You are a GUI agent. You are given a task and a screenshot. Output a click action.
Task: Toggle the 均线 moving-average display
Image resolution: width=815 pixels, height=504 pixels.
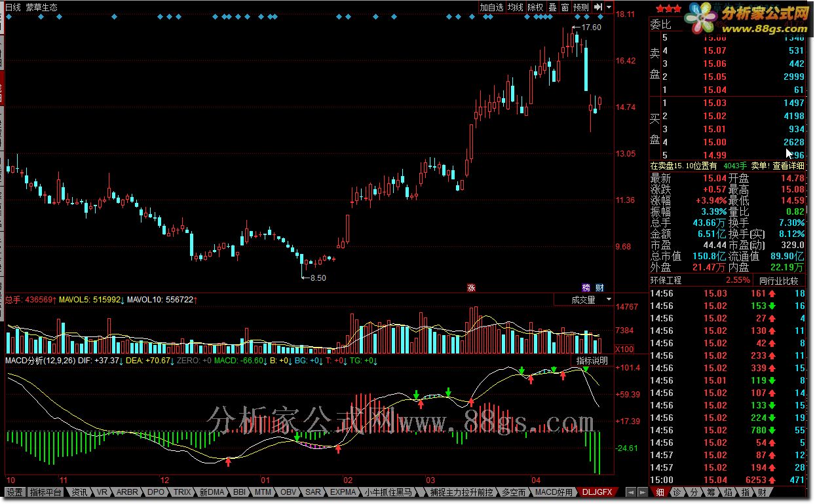point(516,7)
